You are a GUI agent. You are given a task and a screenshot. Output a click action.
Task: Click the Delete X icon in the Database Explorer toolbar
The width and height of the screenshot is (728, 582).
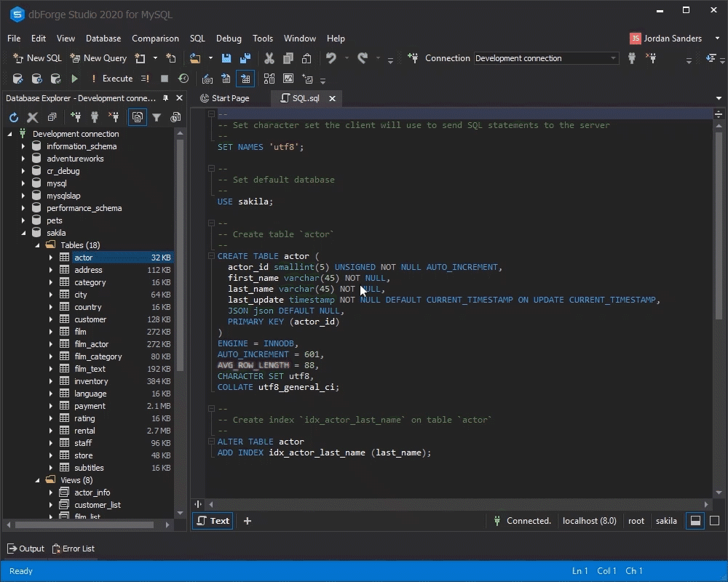(x=33, y=117)
